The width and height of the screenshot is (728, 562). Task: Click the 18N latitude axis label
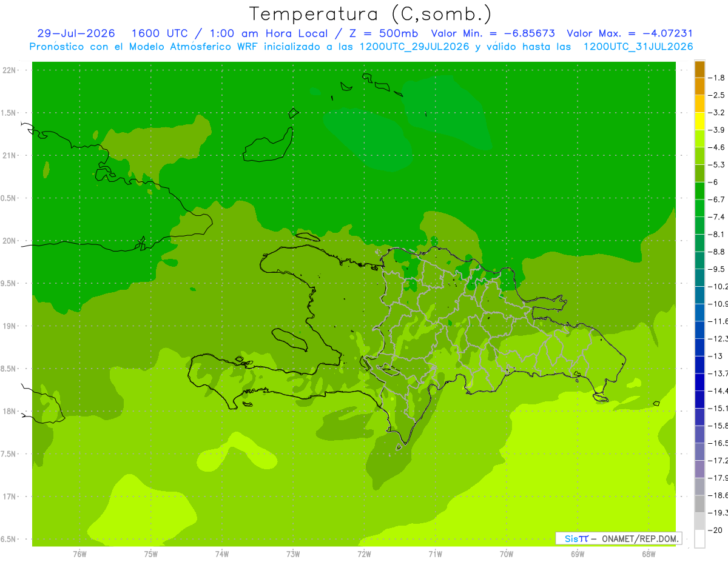click(9, 411)
